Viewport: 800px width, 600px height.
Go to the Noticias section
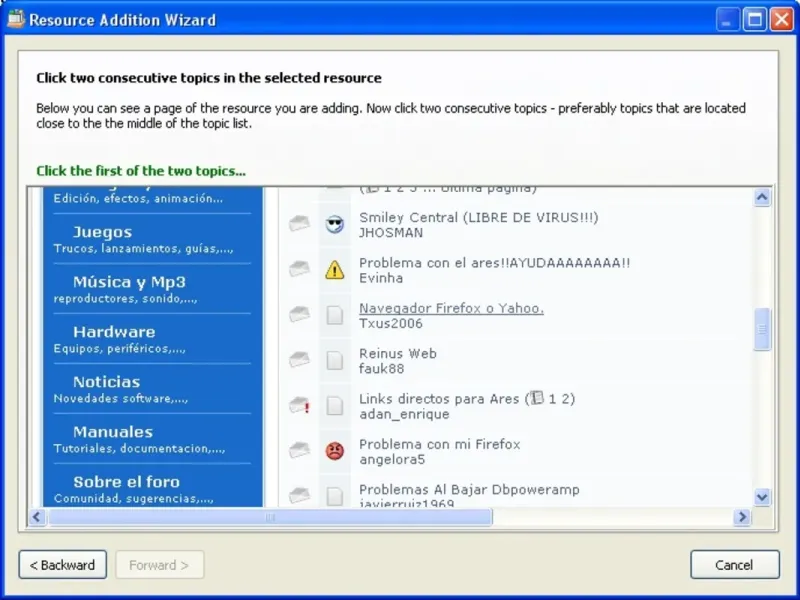pyautogui.click(x=106, y=382)
